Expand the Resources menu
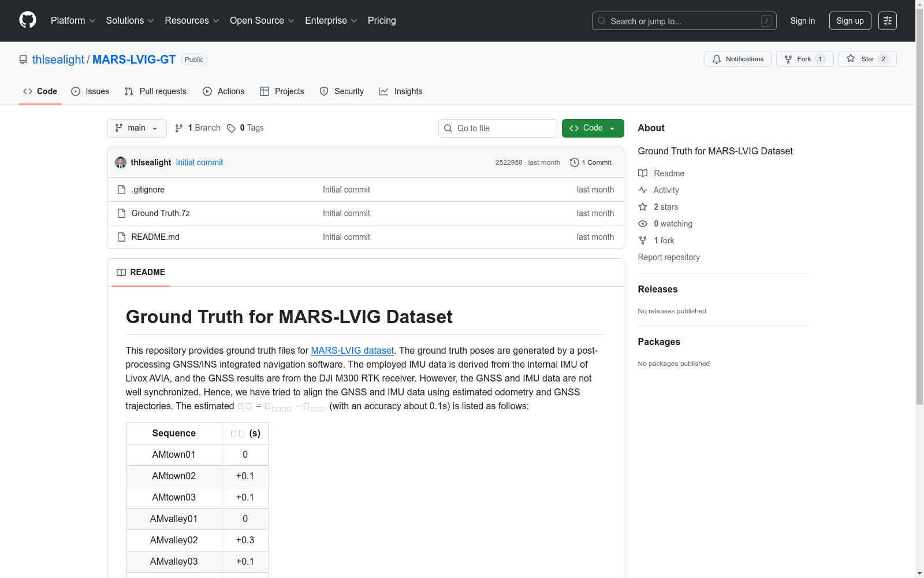 coord(192,21)
